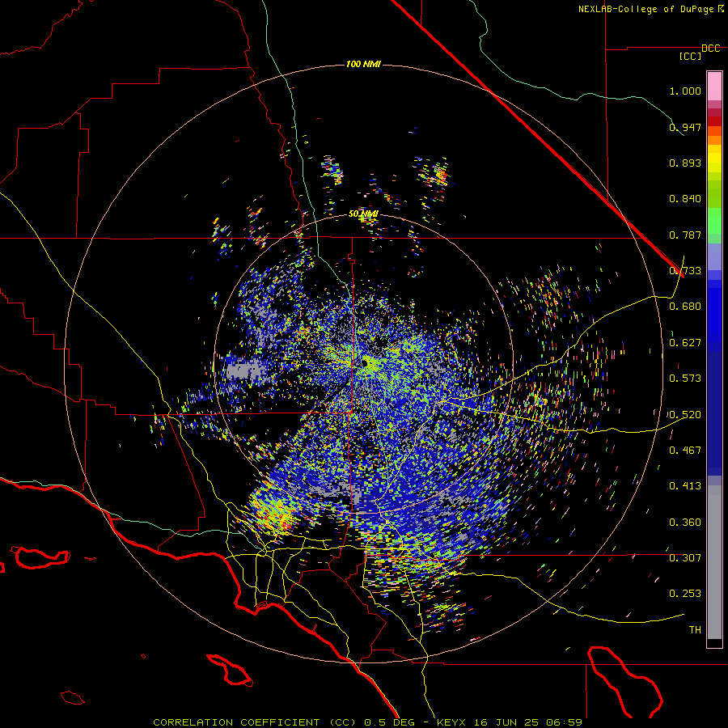This screenshot has height=728, width=728.
Task: Select the 0.840 legend value
Action: (685, 199)
